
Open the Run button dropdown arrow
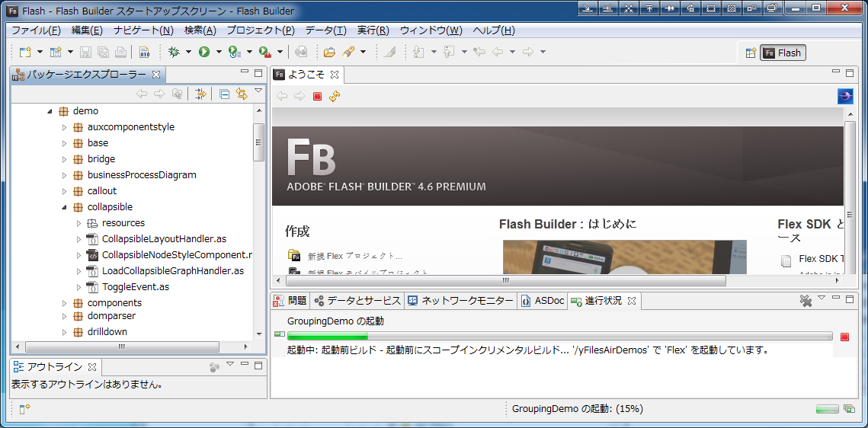click(x=219, y=52)
